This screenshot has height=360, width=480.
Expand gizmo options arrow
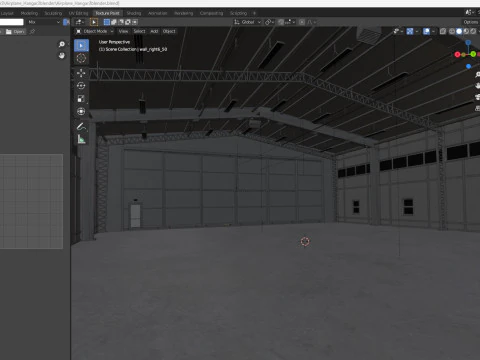tap(417, 31)
